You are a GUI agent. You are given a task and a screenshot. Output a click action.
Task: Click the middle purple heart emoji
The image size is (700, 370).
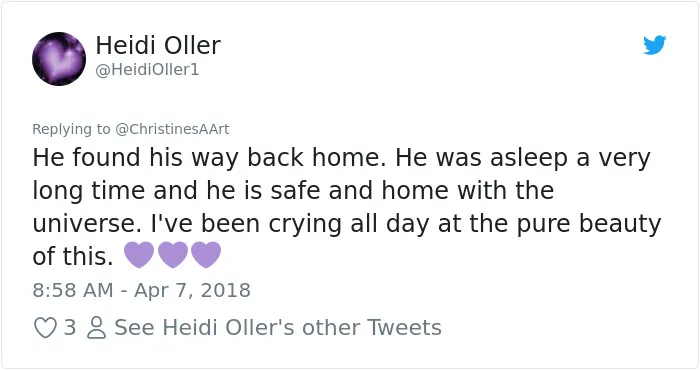coord(173,254)
